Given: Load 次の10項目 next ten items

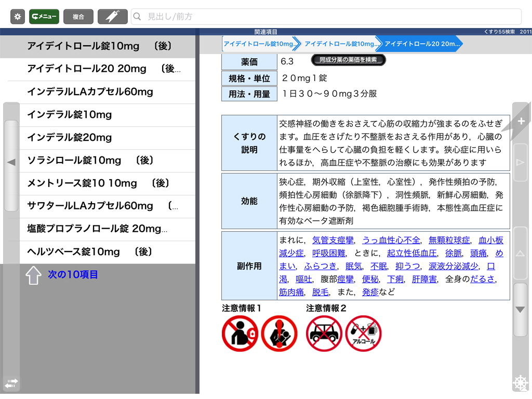Looking at the screenshot, I should tap(73, 274).
